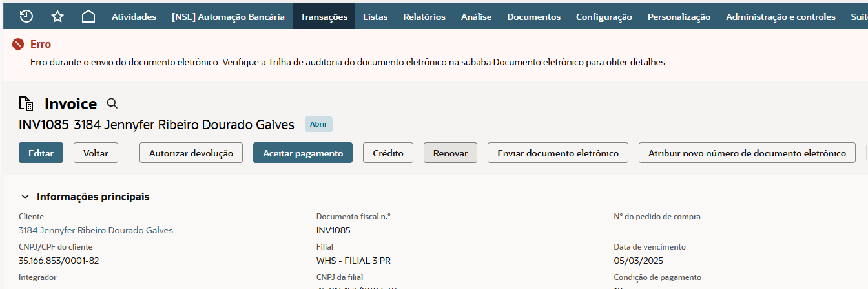Open the Configuração menu

(604, 17)
